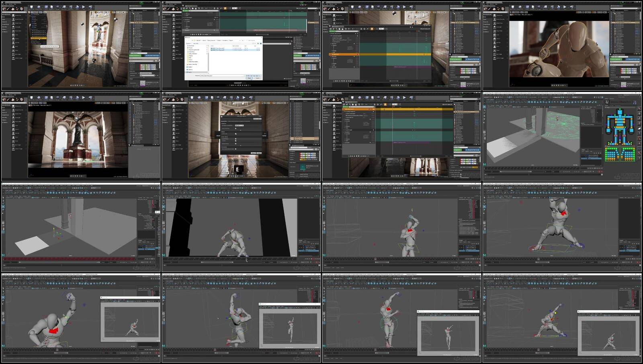Open the address path dropdown in the file dialog
The width and height of the screenshot is (643, 364).
240,40
